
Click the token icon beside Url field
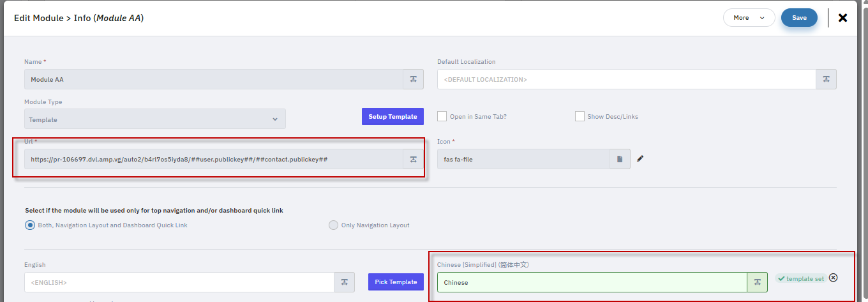[x=413, y=160]
